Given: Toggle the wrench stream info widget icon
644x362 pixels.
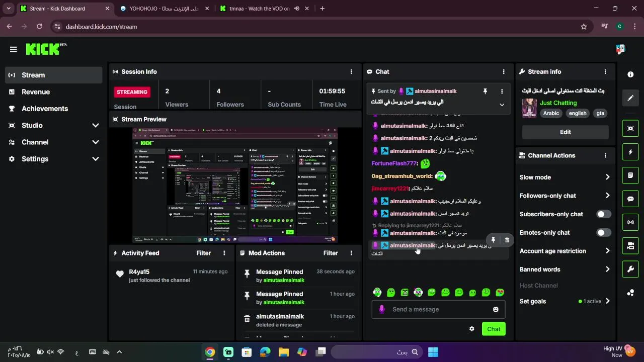Looking at the screenshot, I should 630,269.
